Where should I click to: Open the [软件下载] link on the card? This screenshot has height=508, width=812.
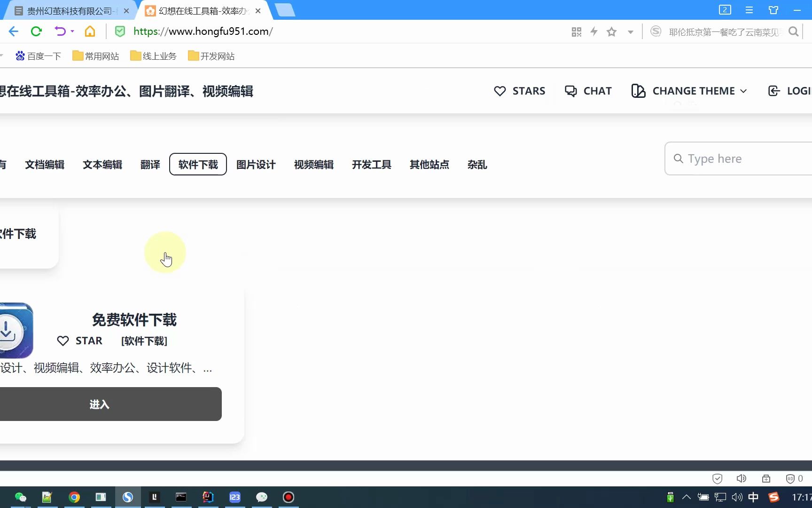[144, 341]
